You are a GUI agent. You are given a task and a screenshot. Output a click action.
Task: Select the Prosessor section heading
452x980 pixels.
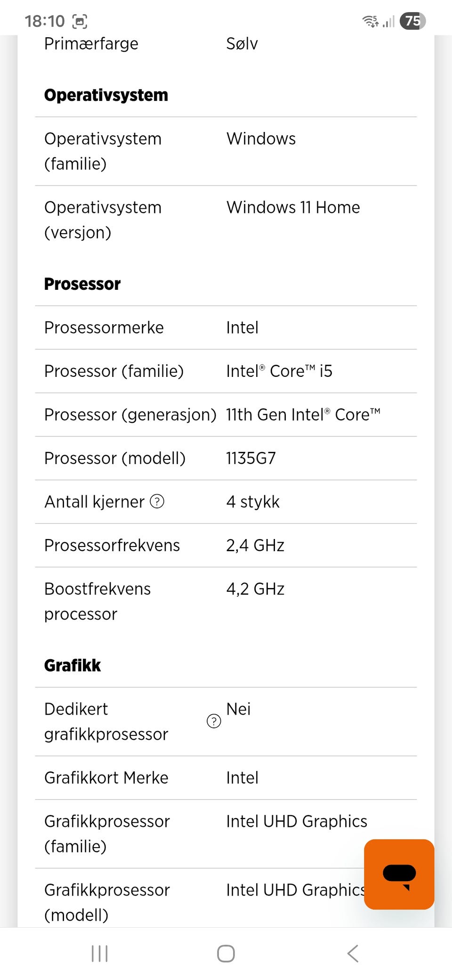pos(82,284)
